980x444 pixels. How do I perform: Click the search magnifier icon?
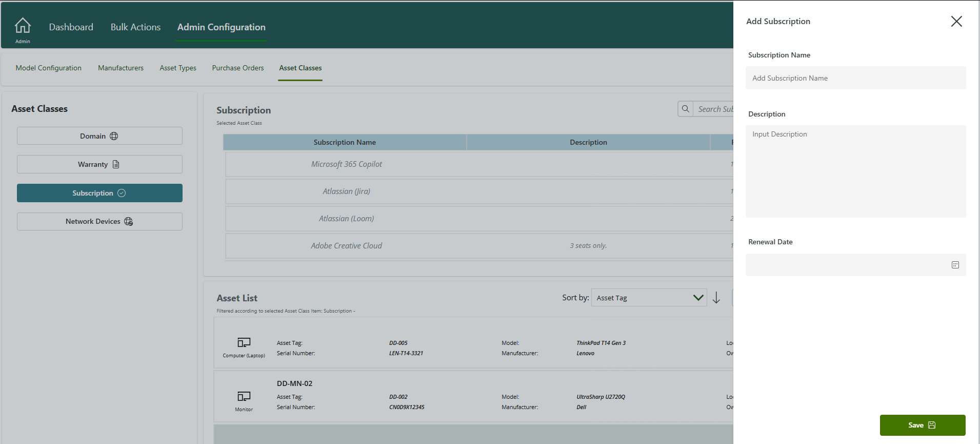[685, 109]
